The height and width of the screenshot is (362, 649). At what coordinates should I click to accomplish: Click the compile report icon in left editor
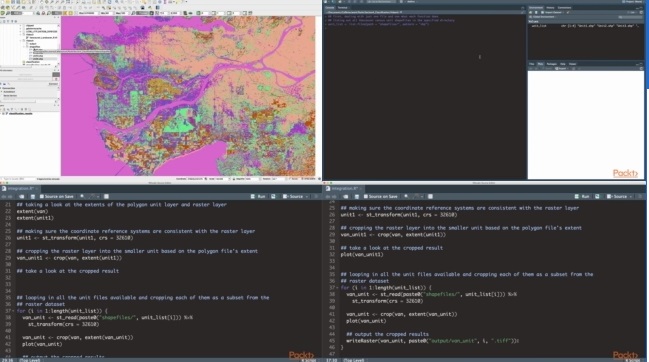pyautogui.click(x=106, y=197)
